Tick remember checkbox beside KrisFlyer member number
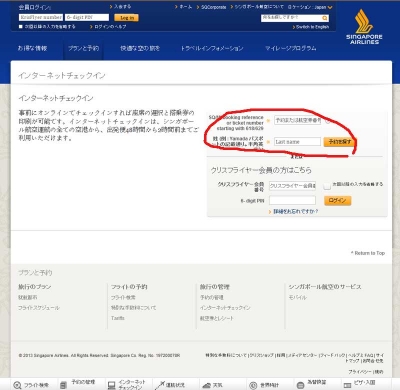Viewport: 400px width, 390px height. coord(327,186)
